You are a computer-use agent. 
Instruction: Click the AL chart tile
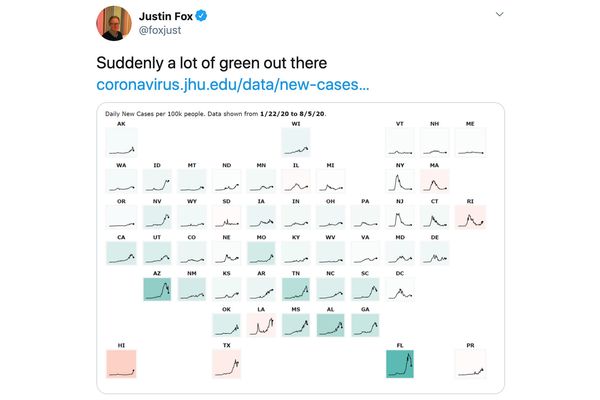(x=331, y=325)
